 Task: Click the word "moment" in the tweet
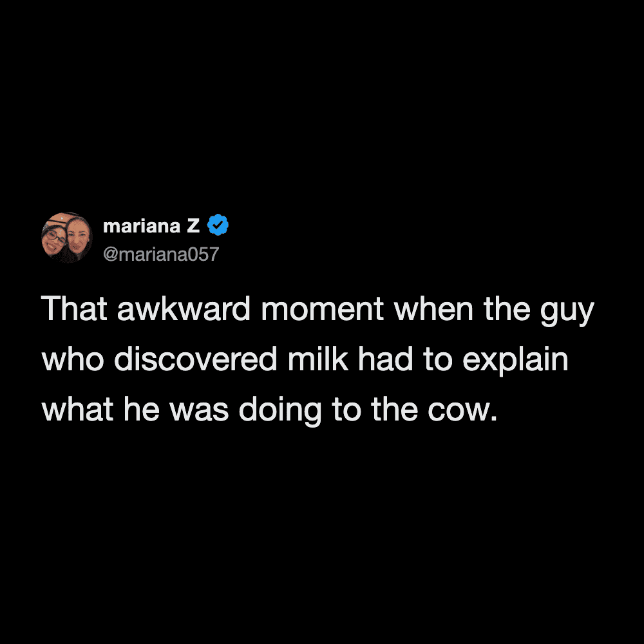coord(323,309)
